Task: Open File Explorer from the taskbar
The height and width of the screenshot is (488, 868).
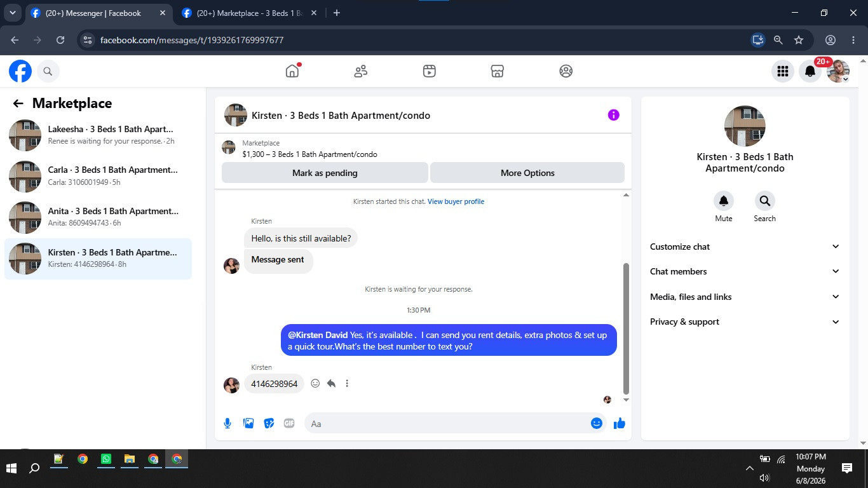Action: click(130, 459)
